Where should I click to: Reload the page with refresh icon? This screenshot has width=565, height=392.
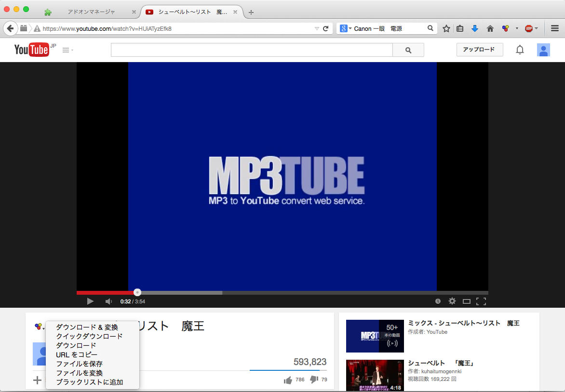tap(326, 28)
